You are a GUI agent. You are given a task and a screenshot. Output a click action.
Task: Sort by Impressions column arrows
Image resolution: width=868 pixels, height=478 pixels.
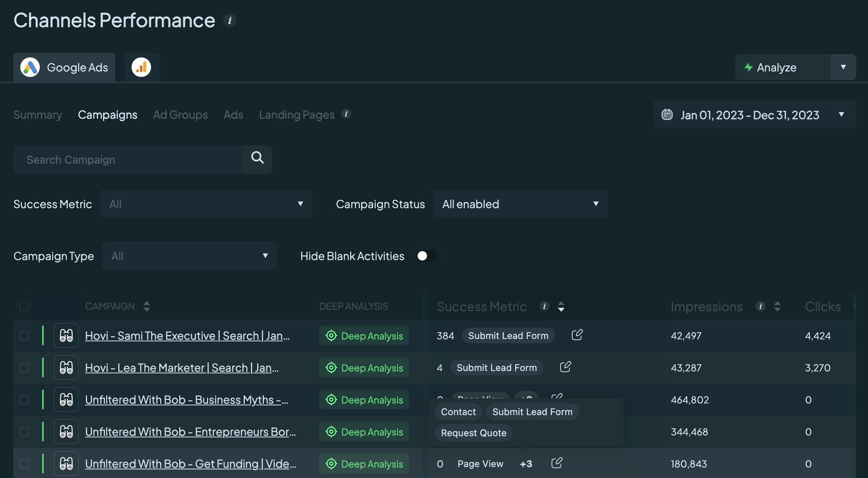(x=777, y=306)
